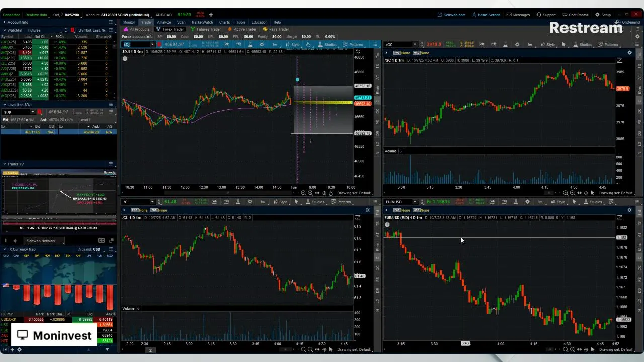Open the /CL symbol dropdown arrow

click(x=152, y=202)
